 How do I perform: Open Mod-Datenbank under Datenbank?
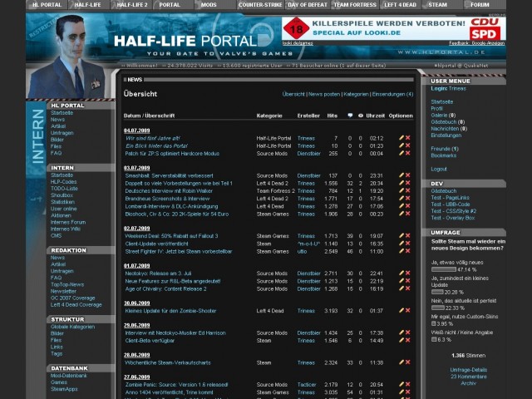coord(69,376)
